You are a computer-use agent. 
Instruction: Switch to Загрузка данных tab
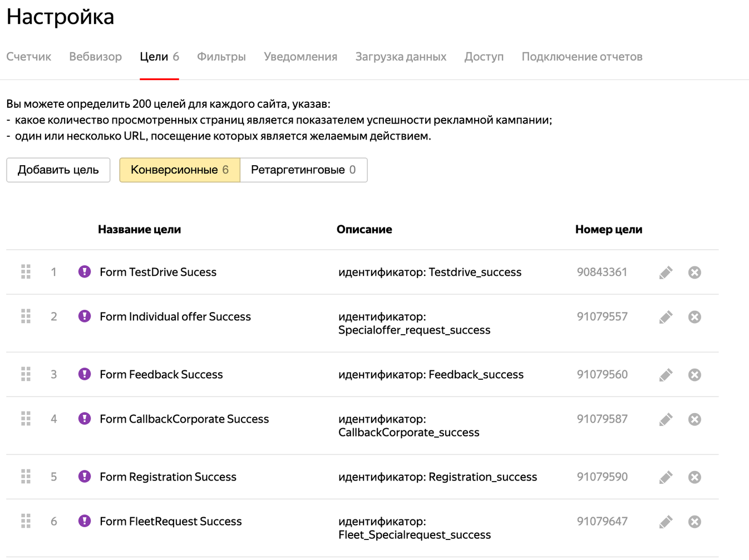click(401, 57)
